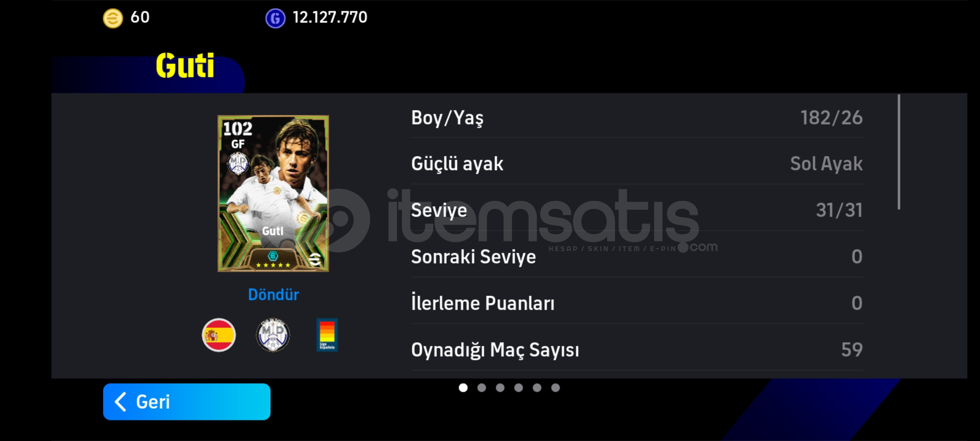Tap the Liga Española league badge
This screenshot has width=980, height=441.
point(327,335)
